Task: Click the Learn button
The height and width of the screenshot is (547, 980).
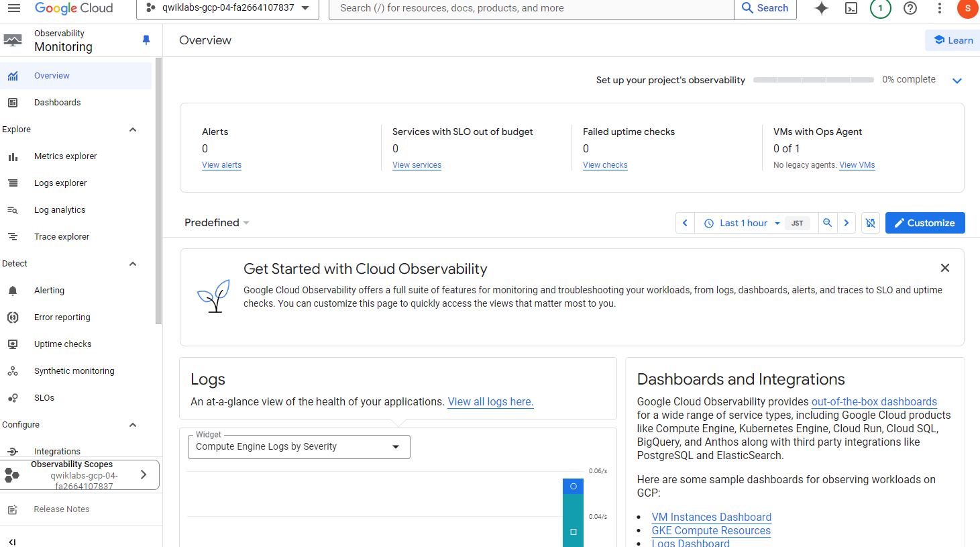Action: click(953, 40)
